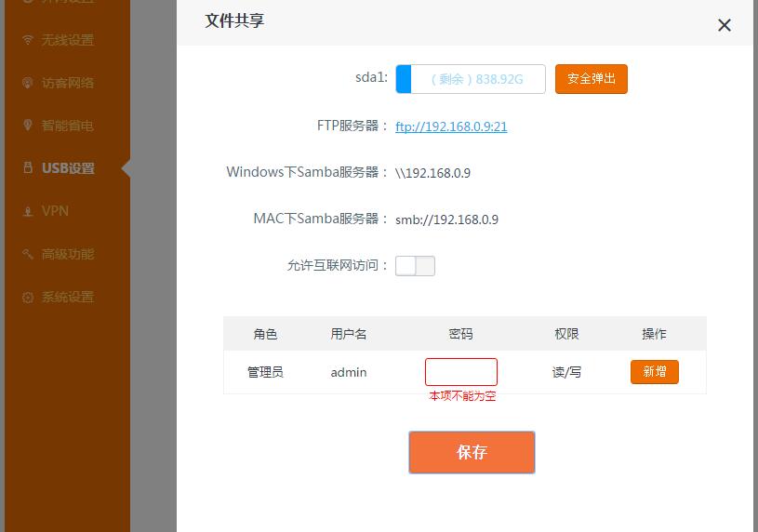Image resolution: width=758 pixels, height=532 pixels.
Task: Open the 无线设置 menu item
Action: 68,40
